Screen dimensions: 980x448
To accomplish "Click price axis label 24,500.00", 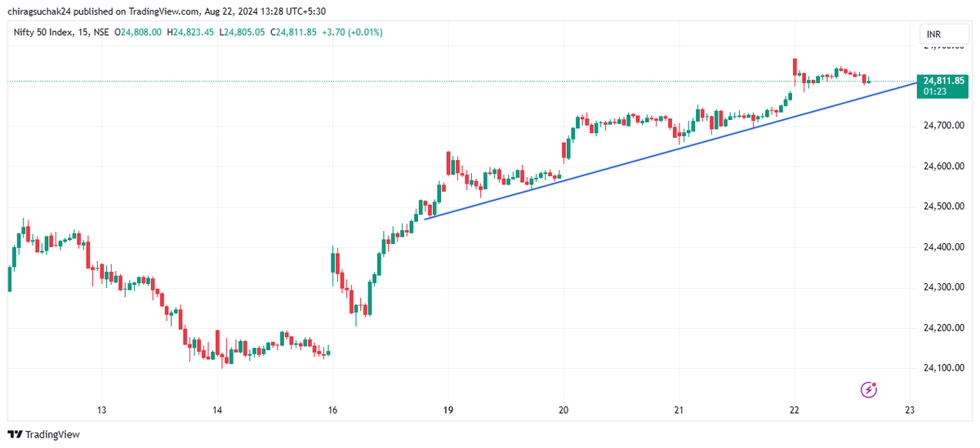I will click(943, 206).
